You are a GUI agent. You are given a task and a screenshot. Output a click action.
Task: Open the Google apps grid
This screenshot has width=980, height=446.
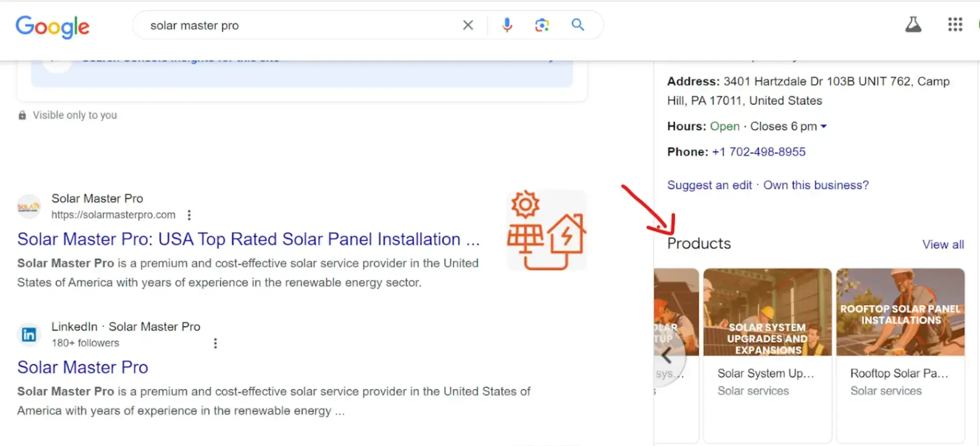[955, 24]
